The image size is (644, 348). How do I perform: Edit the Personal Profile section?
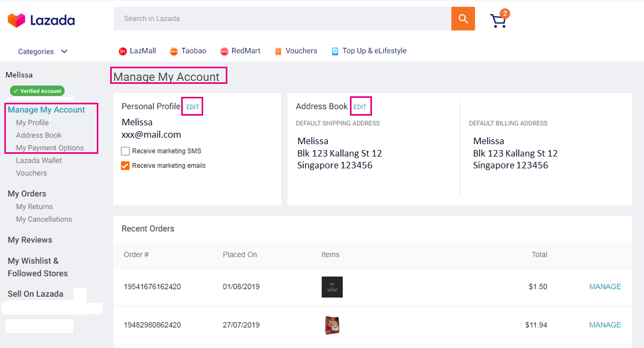click(x=192, y=107)
